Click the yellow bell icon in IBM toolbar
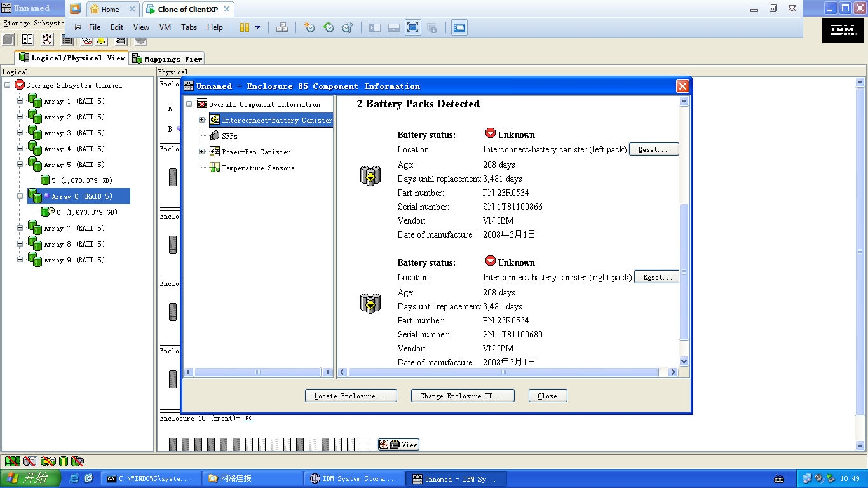The image size is (868, 488). tap(102, 41)
